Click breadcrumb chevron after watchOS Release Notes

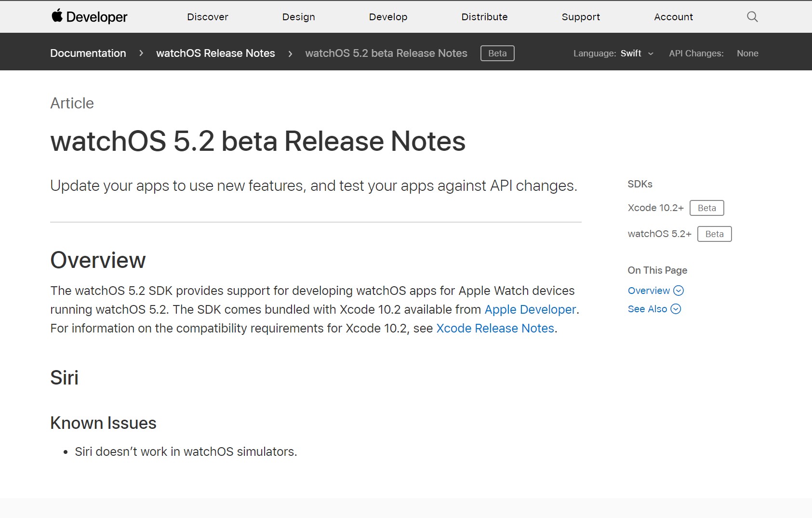[290, 53]
